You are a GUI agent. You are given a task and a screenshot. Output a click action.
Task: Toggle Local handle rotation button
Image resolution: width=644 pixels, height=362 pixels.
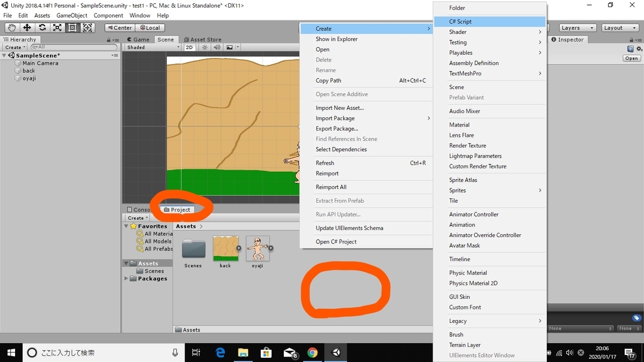click(150, 28)
